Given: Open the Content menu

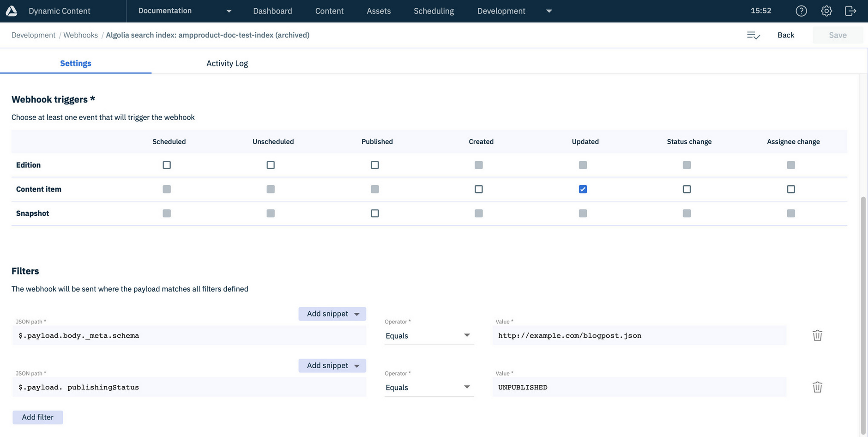Looking at the screenshot, I should click(x=329, y=11).
